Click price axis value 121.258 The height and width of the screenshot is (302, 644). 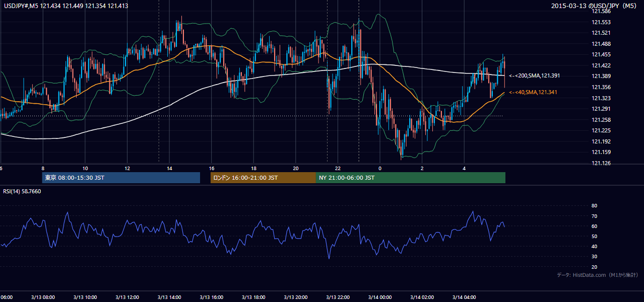[x=601, y=120]
